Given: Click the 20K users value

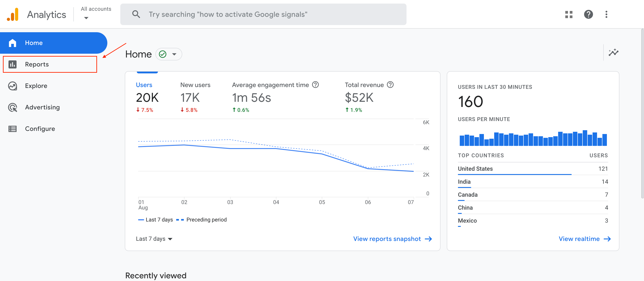Looking at the screenshot, I should coord(147,98).
